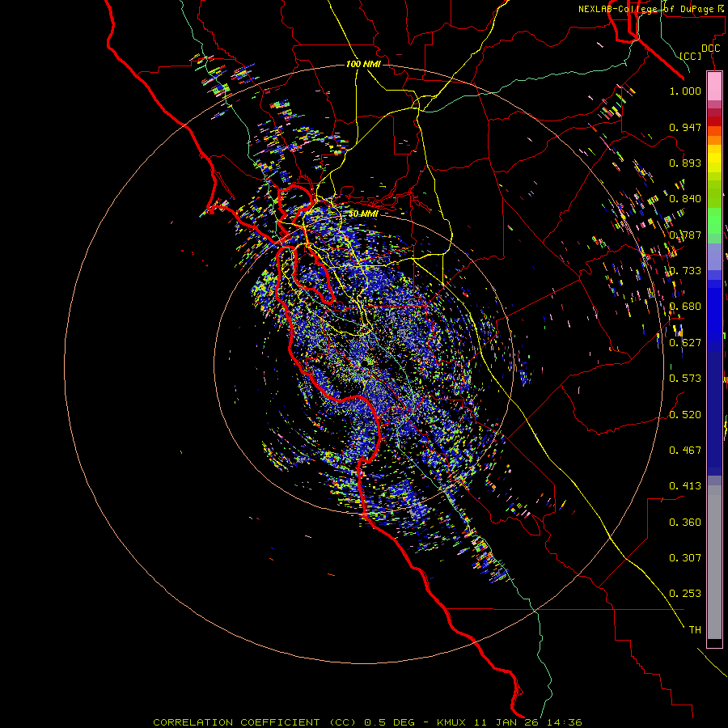The width and height of the screenshot is (728, 728).
Task: Click the 0.947 legend value
Action: (x=685, y=127)
